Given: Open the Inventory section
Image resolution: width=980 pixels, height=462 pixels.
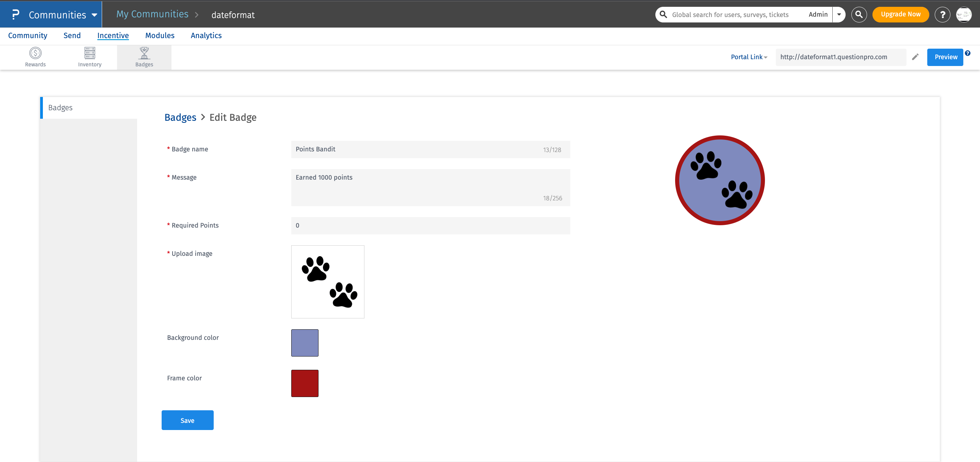Looking at the screenshot, I should tap(90, 57).
